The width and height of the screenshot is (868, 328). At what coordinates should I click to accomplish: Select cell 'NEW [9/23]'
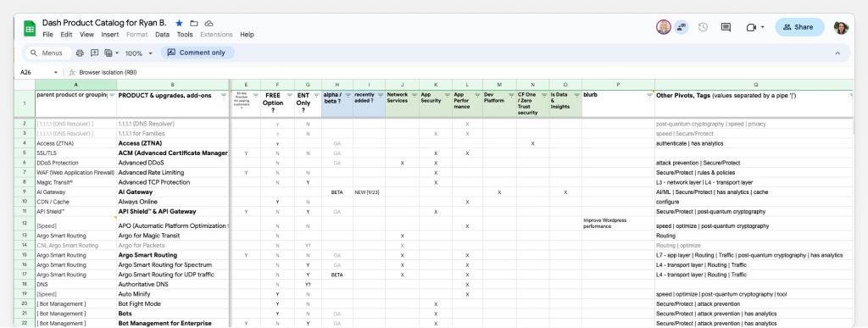click(370, 192)
